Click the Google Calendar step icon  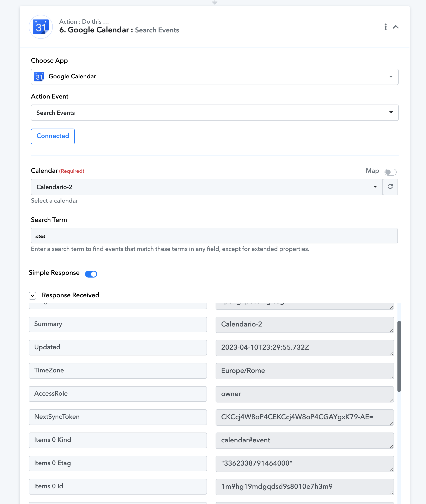[x=41, y=27]
